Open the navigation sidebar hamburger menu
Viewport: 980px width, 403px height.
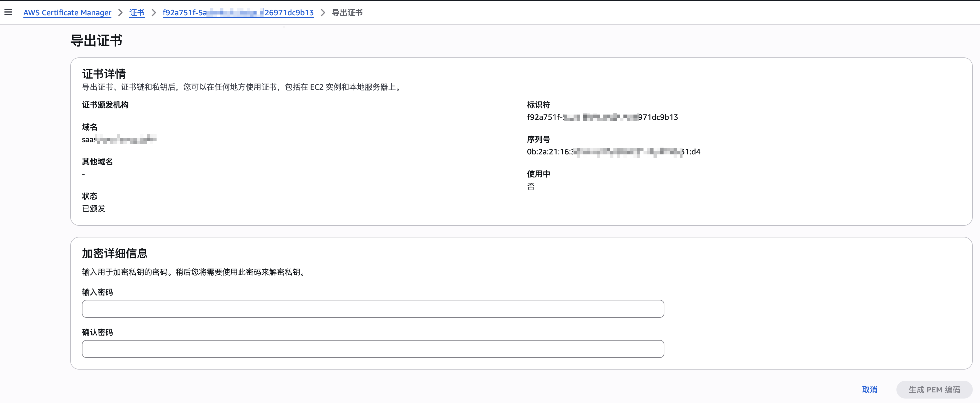(8, 12)
